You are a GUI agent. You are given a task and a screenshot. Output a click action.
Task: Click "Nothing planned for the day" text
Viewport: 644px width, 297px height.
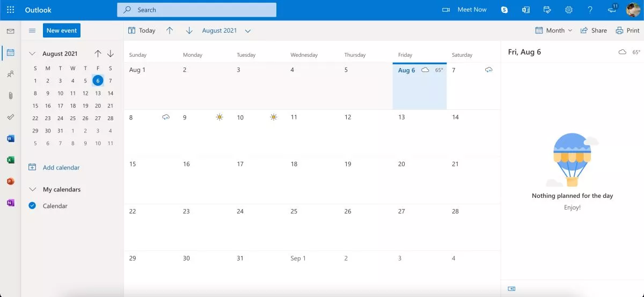[x=572, y=196]
